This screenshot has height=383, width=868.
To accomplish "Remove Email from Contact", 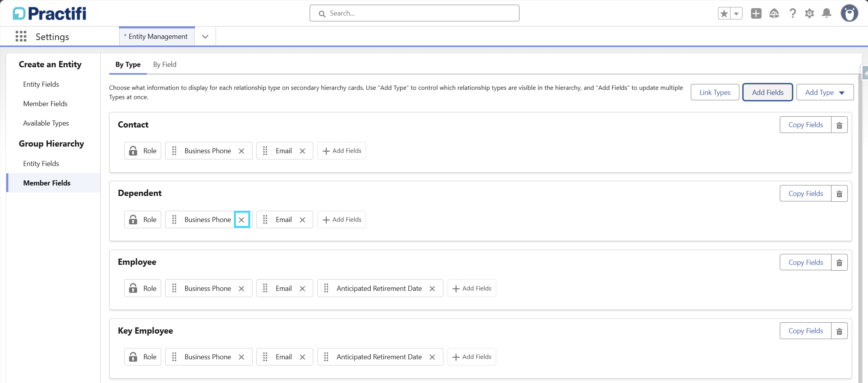I will coord(302,151).
